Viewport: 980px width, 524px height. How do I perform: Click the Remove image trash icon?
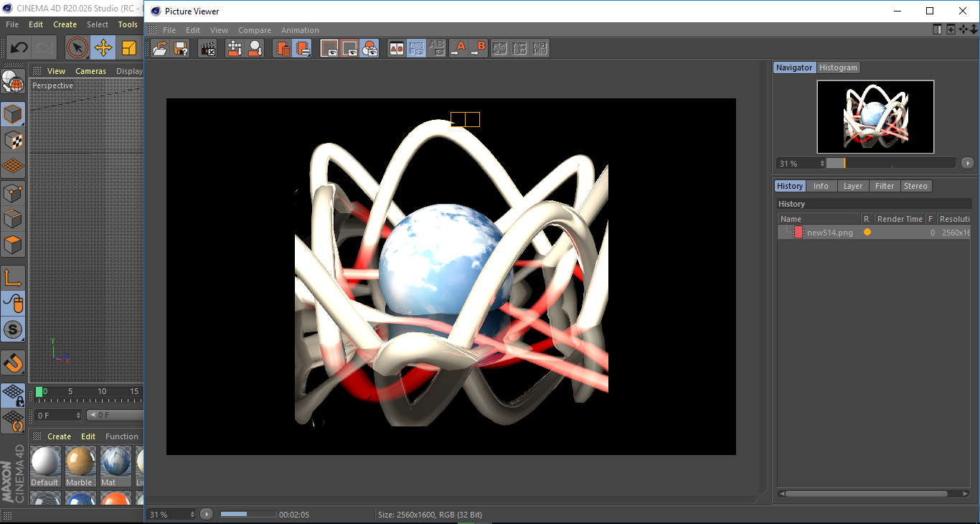(283, 49)
